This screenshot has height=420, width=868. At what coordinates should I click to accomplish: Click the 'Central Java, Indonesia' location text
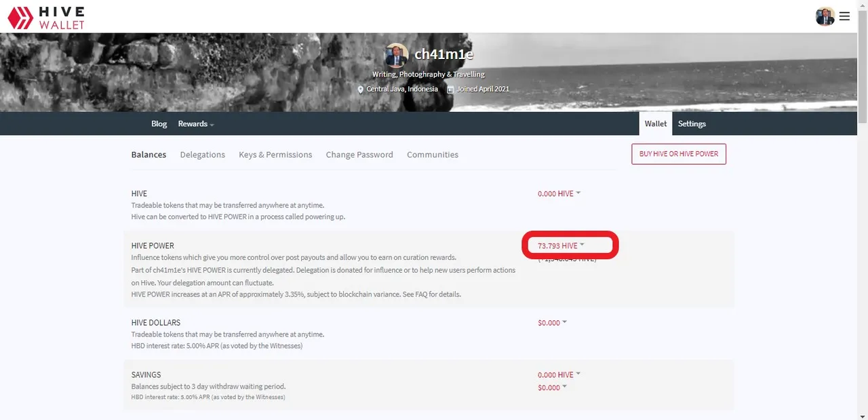point(402,89)
